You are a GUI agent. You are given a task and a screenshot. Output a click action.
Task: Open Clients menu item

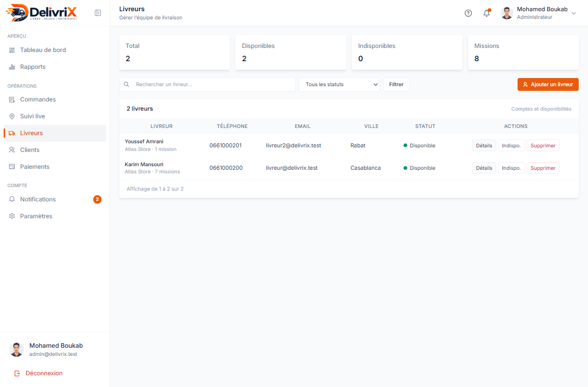(x=55, y=150)
